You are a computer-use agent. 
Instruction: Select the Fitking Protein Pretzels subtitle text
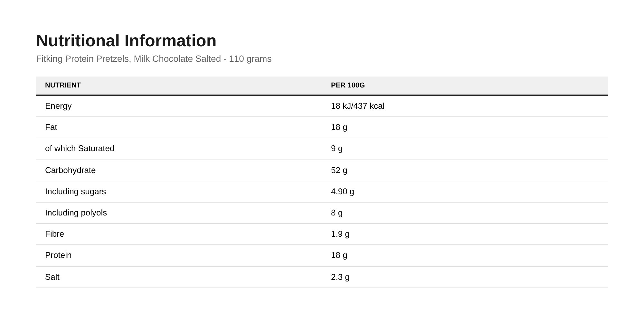pyautogui.click(x=154, y=59)
